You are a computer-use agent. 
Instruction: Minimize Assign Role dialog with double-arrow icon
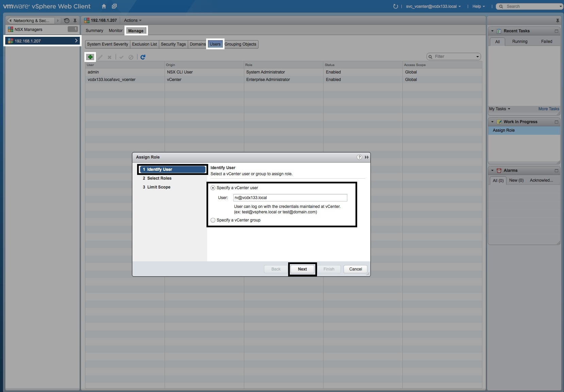tap(367, 157)
